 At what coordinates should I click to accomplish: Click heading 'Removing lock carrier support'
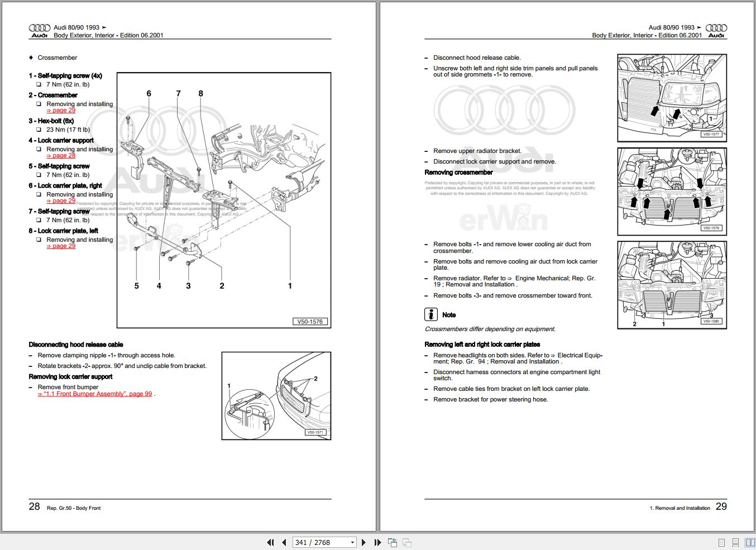pos(71,377)
